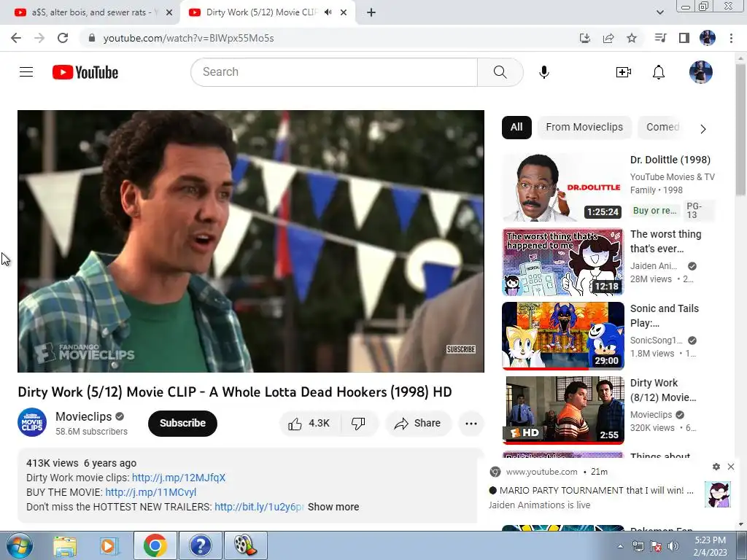
Task: Show hidden tray icons arrow
Action: point(620,547)
